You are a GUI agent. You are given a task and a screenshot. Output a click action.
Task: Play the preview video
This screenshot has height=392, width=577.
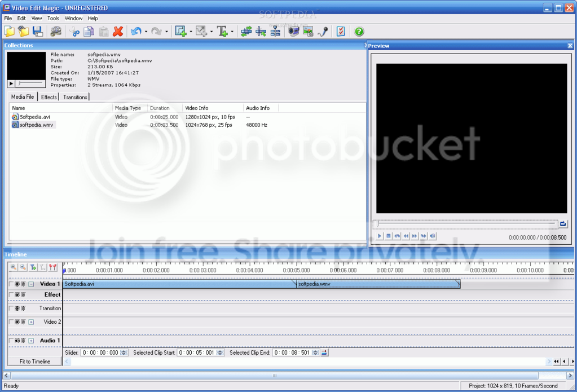click(x=380, y=236)
